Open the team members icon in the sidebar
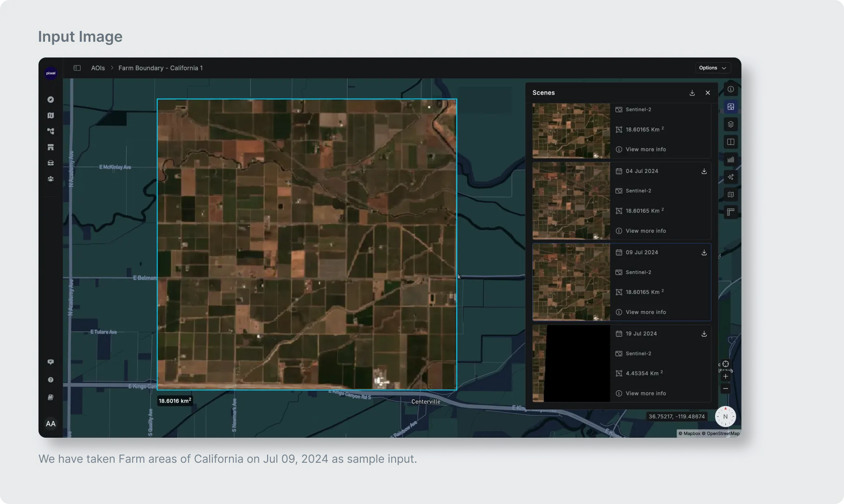 pyautogui.click(x=51, y=179)
